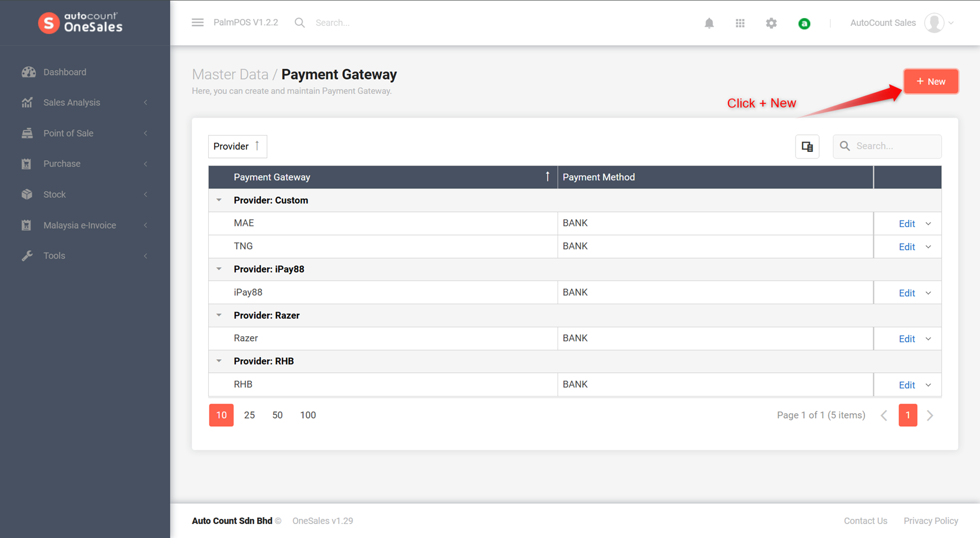Click the + New button

click(x=931, y=82)
